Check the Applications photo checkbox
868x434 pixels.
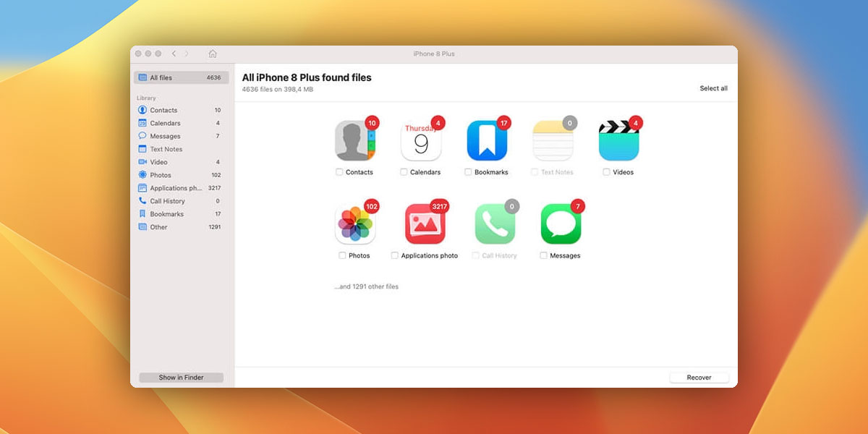395,255
